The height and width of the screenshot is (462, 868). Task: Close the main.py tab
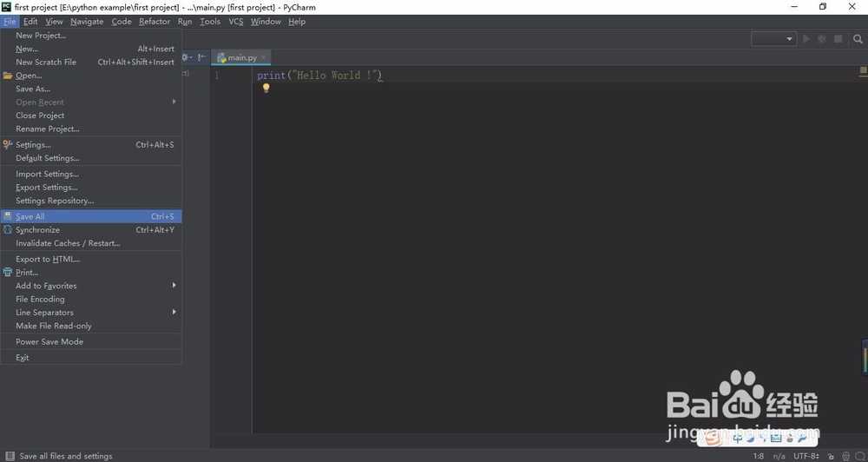coord(264,57)
